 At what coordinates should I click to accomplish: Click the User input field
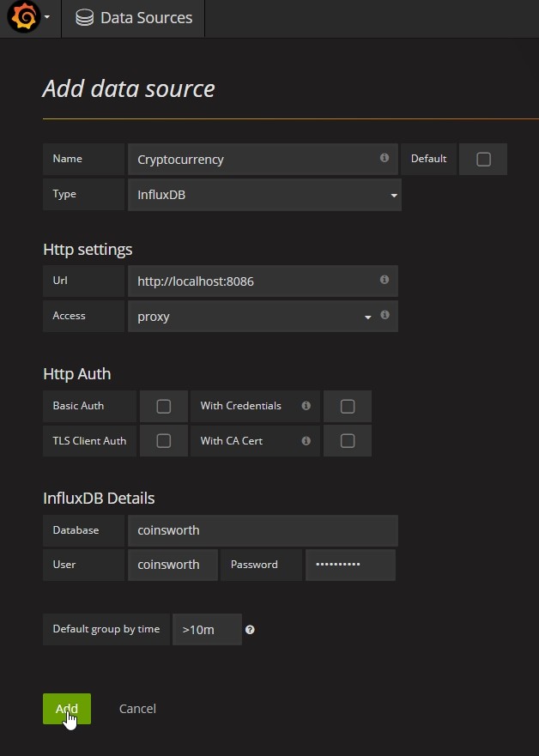pyautogui.click(x=173, y=565)
